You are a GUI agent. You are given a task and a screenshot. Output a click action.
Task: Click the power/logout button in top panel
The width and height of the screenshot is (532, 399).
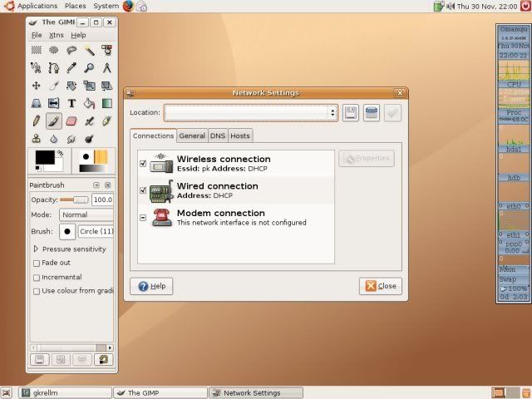coord(525,6)
